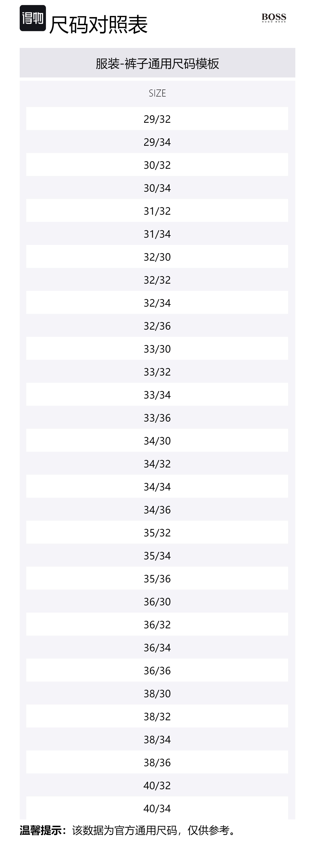Click the 35/34 size entry
This screenshot has height=868, width=315.
(x=157, y=556)
